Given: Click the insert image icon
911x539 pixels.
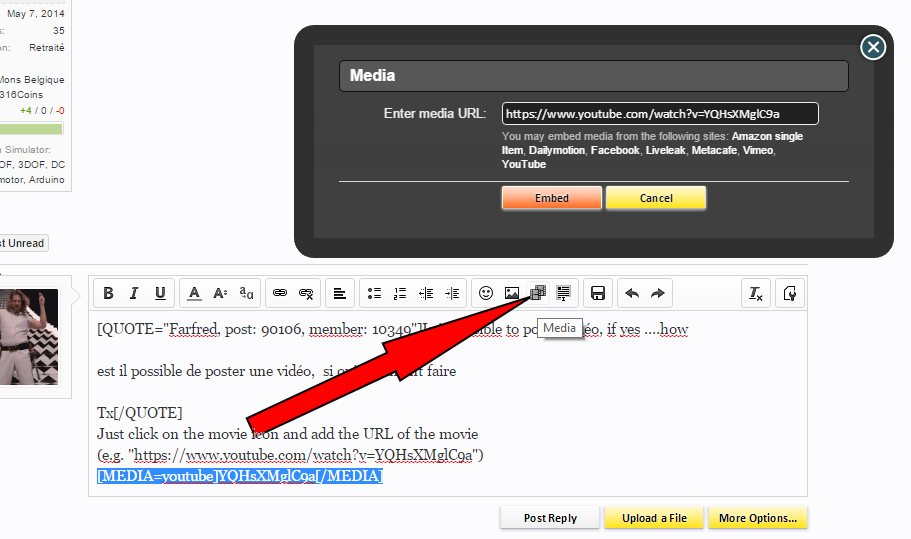Looking at the screenshot, I should coord(512,293).
